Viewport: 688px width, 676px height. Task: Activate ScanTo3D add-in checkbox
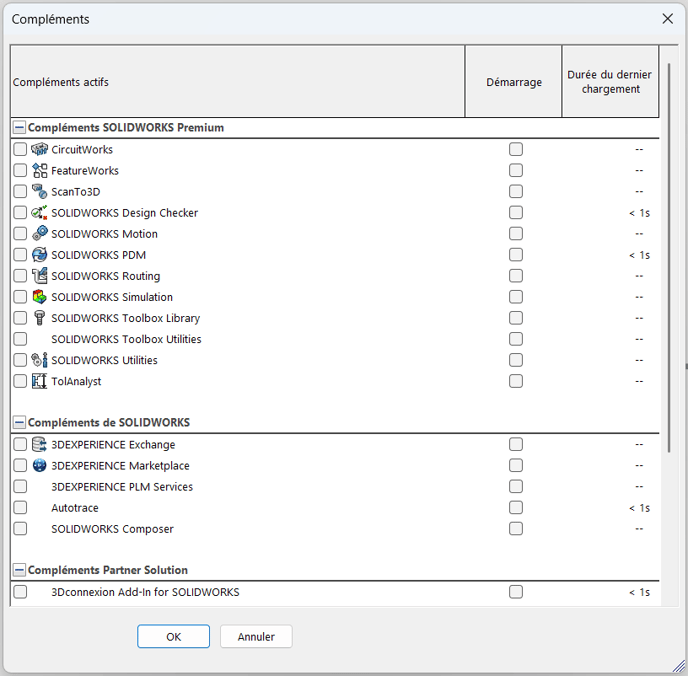pos(20,191)
